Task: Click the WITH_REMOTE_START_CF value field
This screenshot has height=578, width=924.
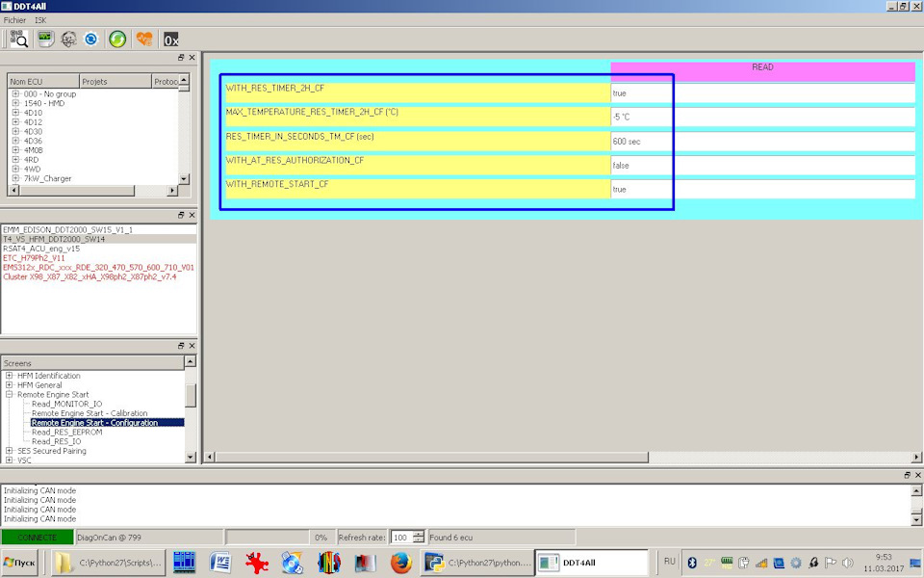Action: tap(762, 190)
